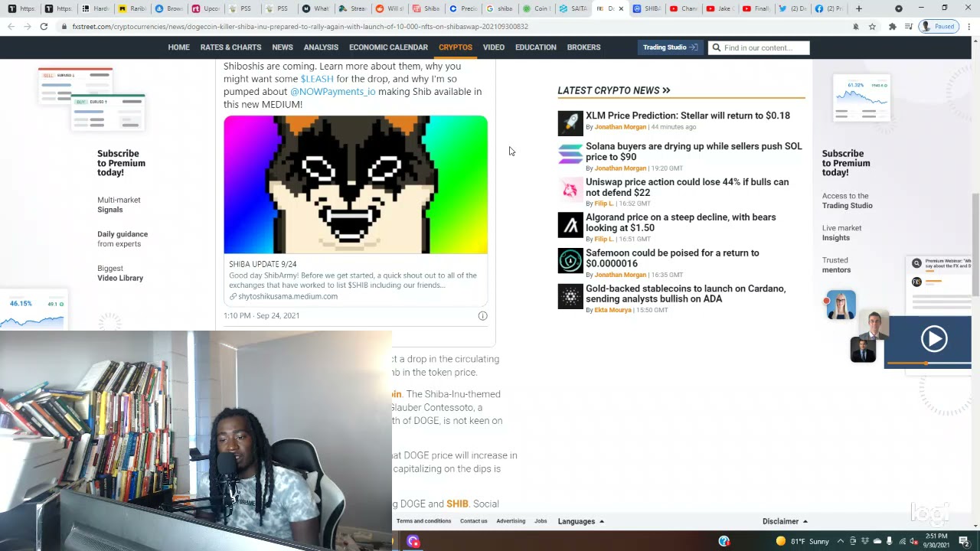Click the magnifier icon in site search
The width and height of the screenshot is (980, 551).
(x=716, y=47)
